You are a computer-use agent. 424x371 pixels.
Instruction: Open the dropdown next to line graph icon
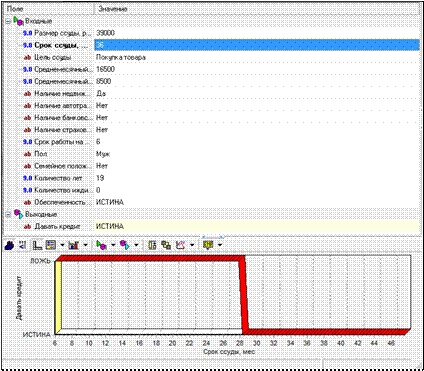tap(192, 245)
